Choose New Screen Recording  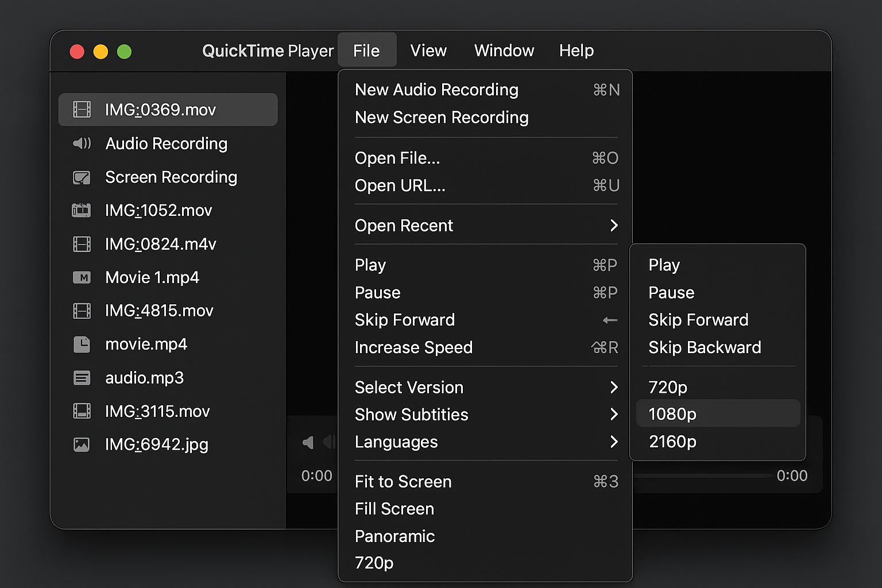tap(442, 118)
